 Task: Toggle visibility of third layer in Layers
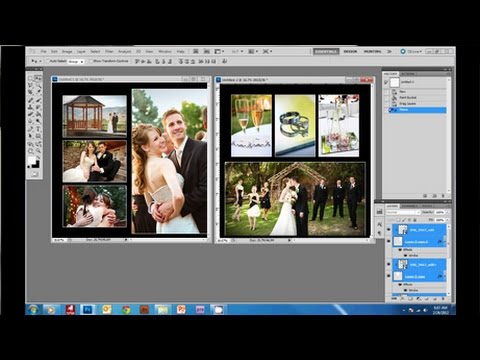pos(389,264)
